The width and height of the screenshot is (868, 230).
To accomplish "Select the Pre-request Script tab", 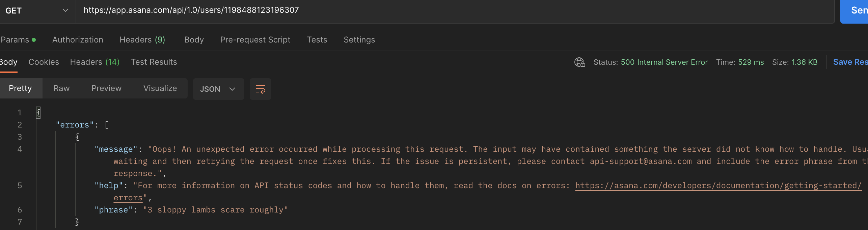I will tap(255, 40).
